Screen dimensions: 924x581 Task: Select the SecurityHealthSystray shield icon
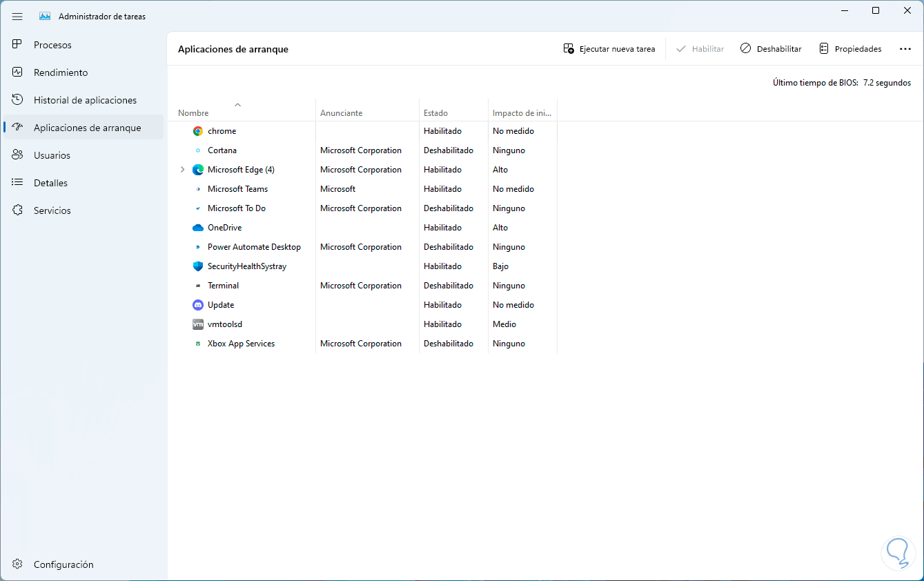pyautogui.click(x=198, y=266)
